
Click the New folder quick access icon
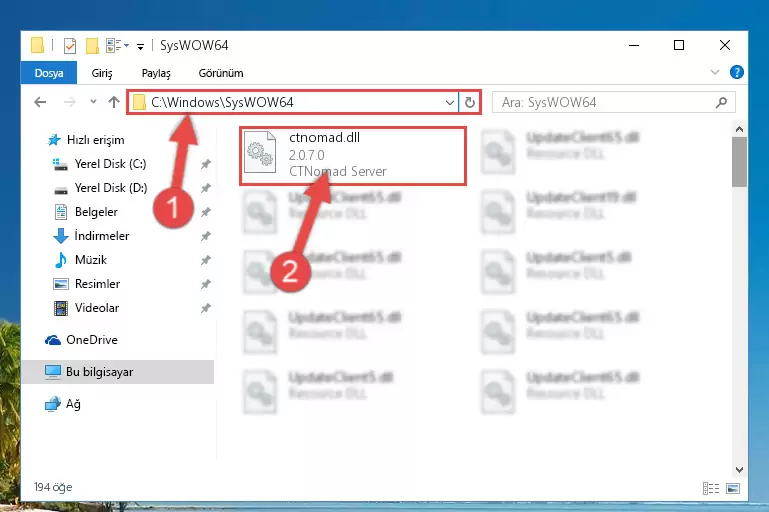(x=92, y=46)
